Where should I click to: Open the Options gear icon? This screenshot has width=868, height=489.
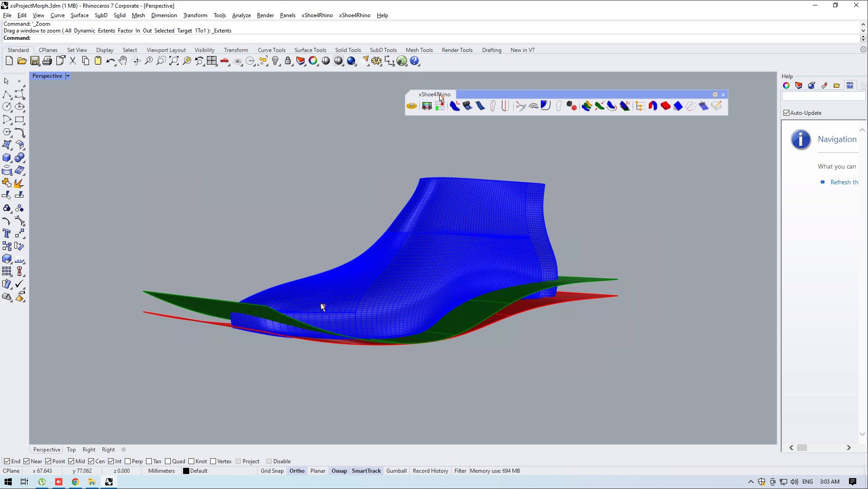pyautogui.click(x=376, y=61)
